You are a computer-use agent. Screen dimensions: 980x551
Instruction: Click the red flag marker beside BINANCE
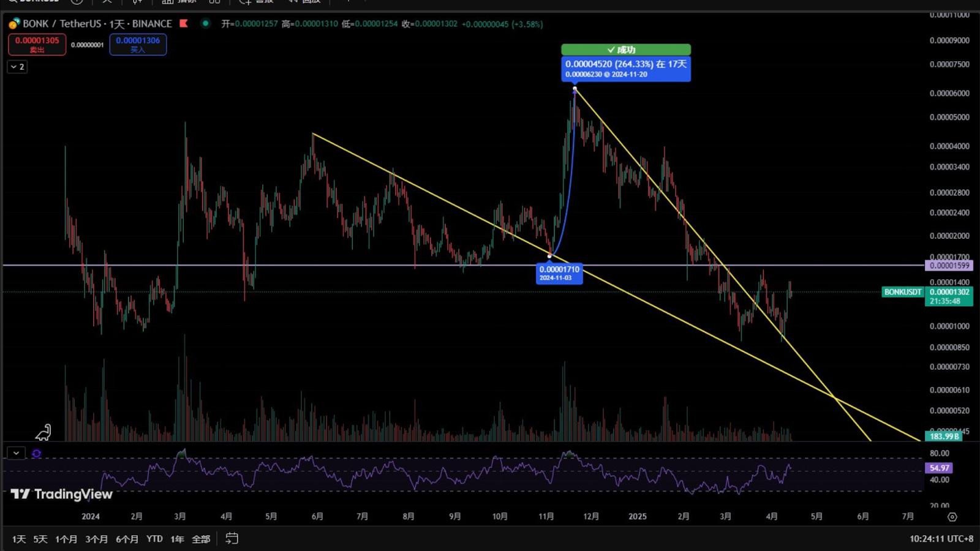click(x=184, y=23)
